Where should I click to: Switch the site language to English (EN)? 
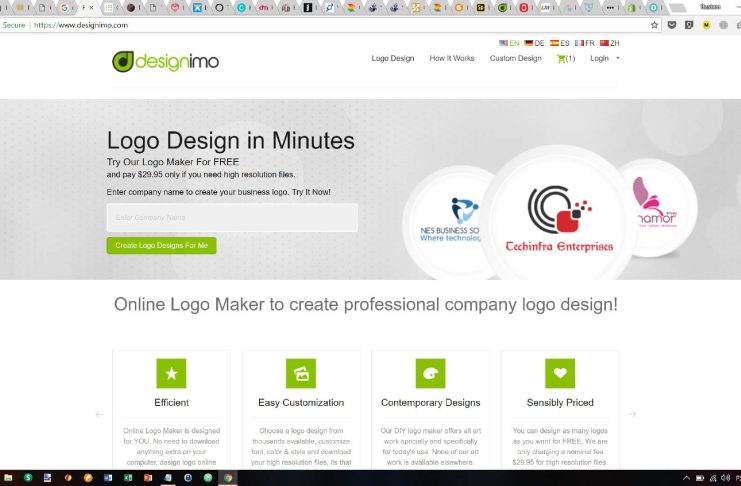point(509,43)
